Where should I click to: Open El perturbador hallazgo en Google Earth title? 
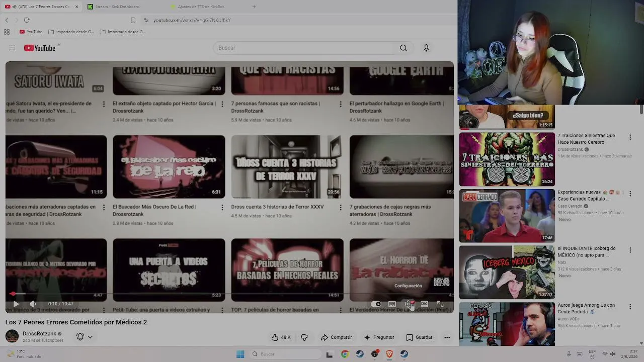coord(397,107)
